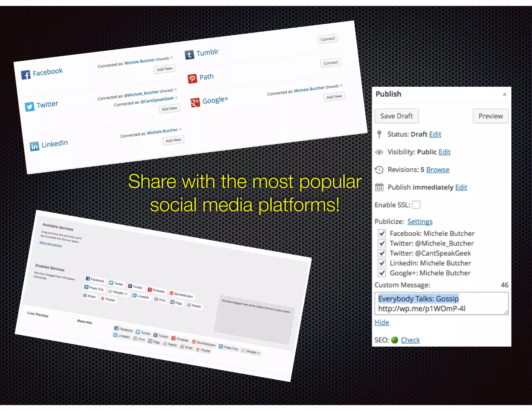Viewport: 532px width, 411px height.
Task: Click the Visibility eye icon in Publish box
Action: pyautogui.click(x=379, y=152)
